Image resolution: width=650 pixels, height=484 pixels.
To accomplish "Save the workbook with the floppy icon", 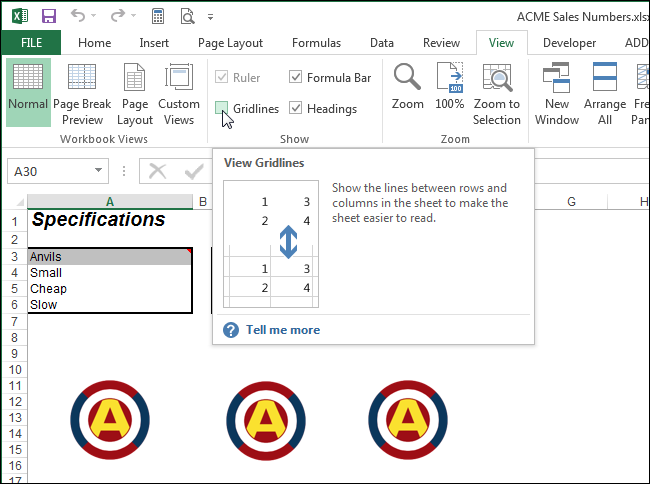I will tap(49, 16).
